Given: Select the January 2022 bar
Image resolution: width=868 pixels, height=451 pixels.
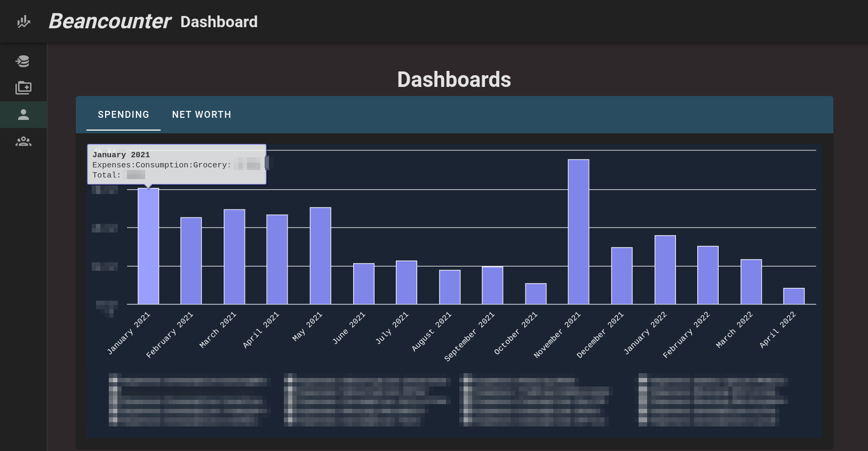Looking at the screenshot, I should (x=665, y=270).
